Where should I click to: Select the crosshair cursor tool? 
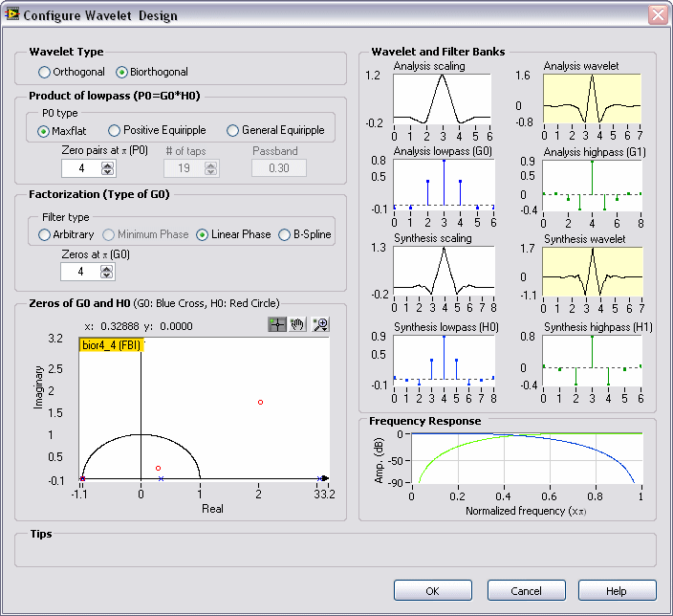277,324
